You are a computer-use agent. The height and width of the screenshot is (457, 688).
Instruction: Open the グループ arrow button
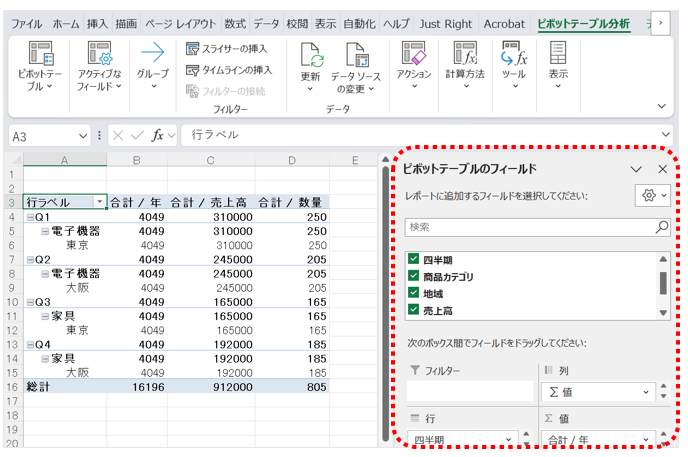pos(153,66)
